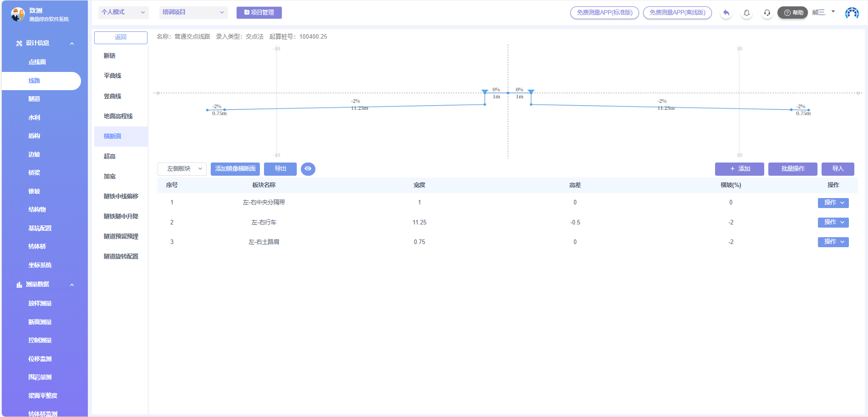Click the 返回 return button
The width and height of the screenshot is (868, 417).
[121, 37]
